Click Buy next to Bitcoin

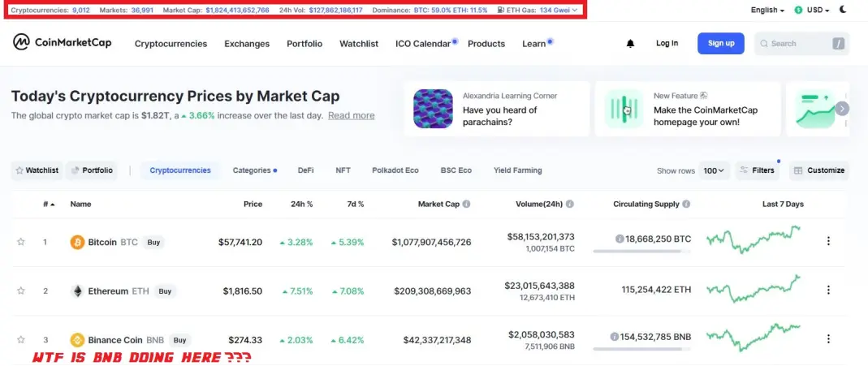[x=153, y=242]
